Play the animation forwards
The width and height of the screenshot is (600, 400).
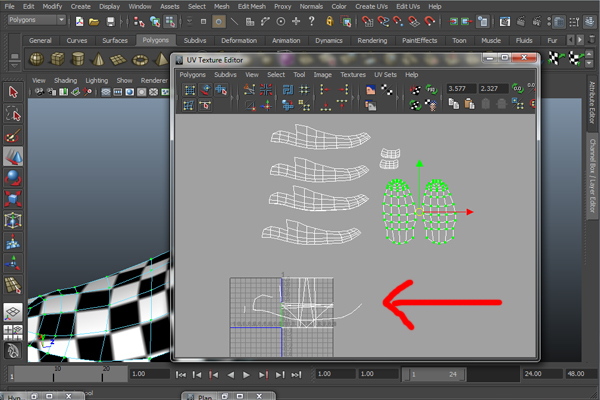[246, 375]
